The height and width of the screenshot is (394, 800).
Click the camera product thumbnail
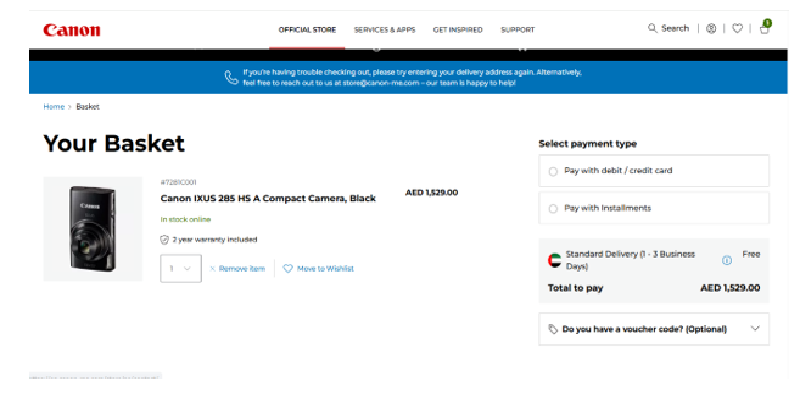tap(92, 229)
